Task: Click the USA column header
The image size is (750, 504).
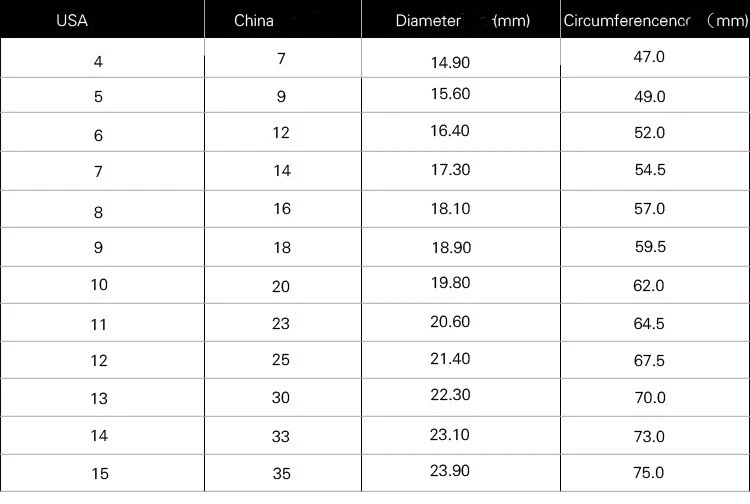Action: coord(72,20)
